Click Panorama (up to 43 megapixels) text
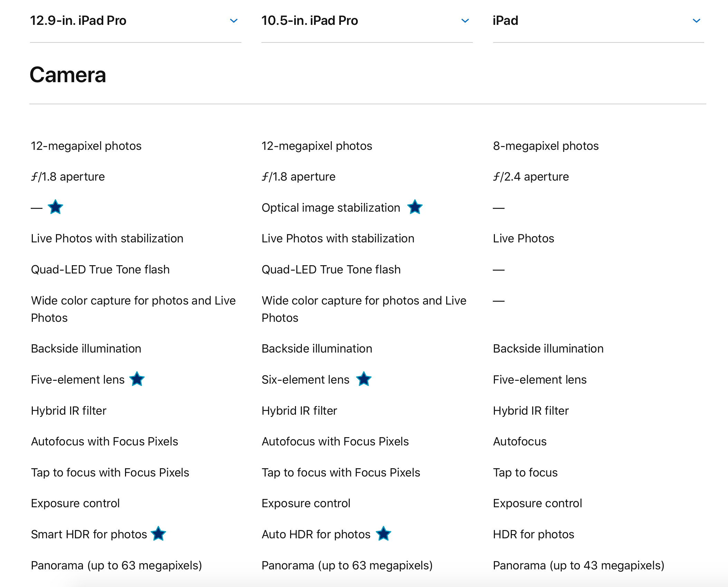 pos(578,566)
